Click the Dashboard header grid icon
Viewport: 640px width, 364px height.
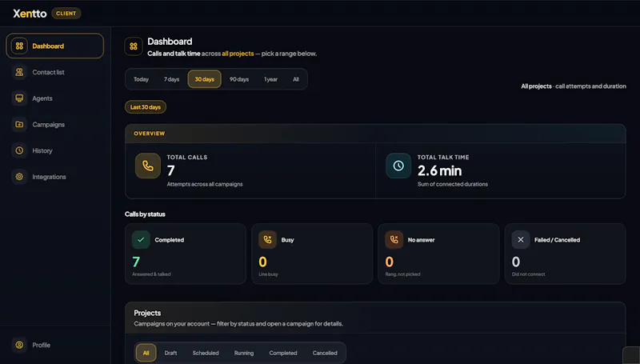pyautogui.click(x=134, y=46)
